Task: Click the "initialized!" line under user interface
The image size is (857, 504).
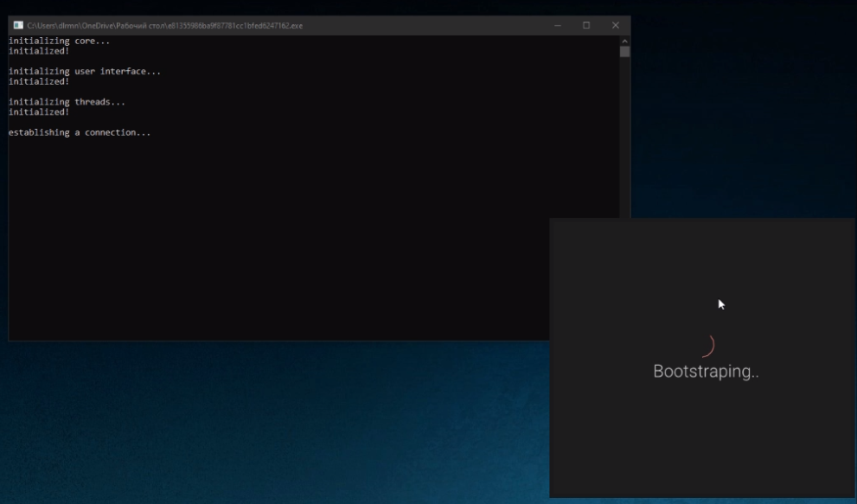Action: [x=38, y=81]
